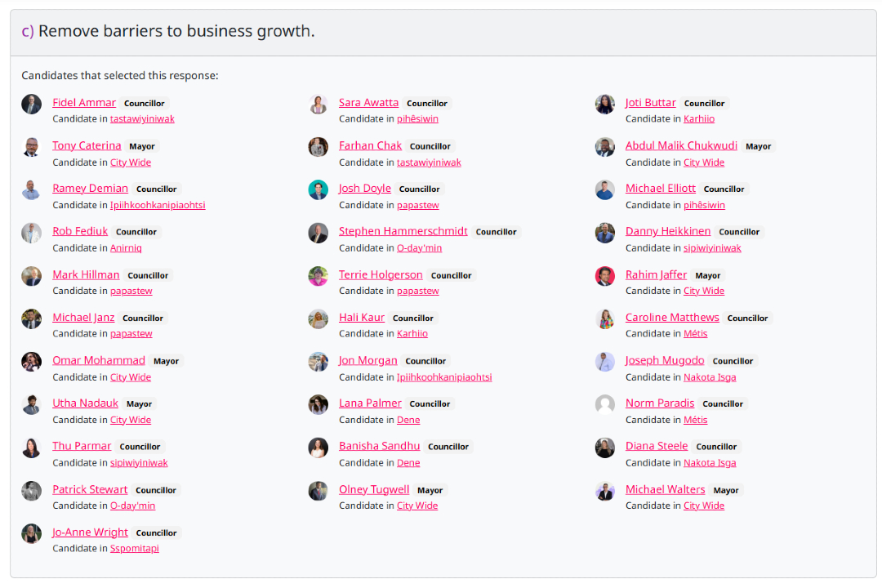Open the Anirniq ward link
The height and width of the screenshot is (588, 882).
(126, 248)
